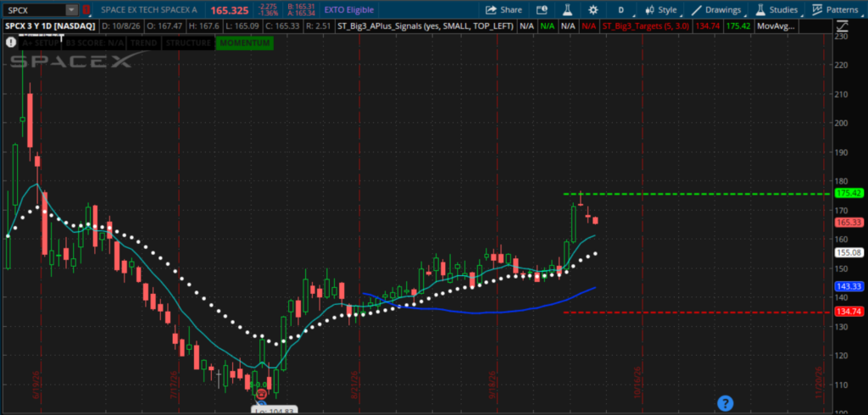868x415 pixels.
Task: Click the red symbol link icon
Action: [86, 9]
